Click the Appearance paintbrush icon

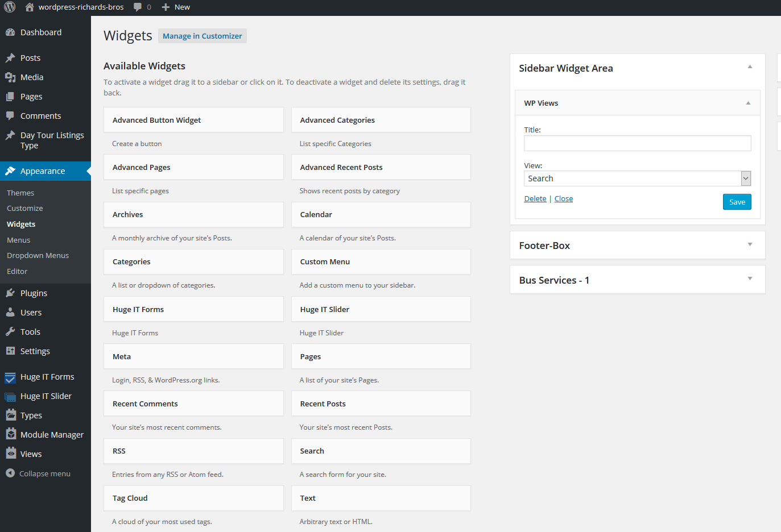[10, 171]
